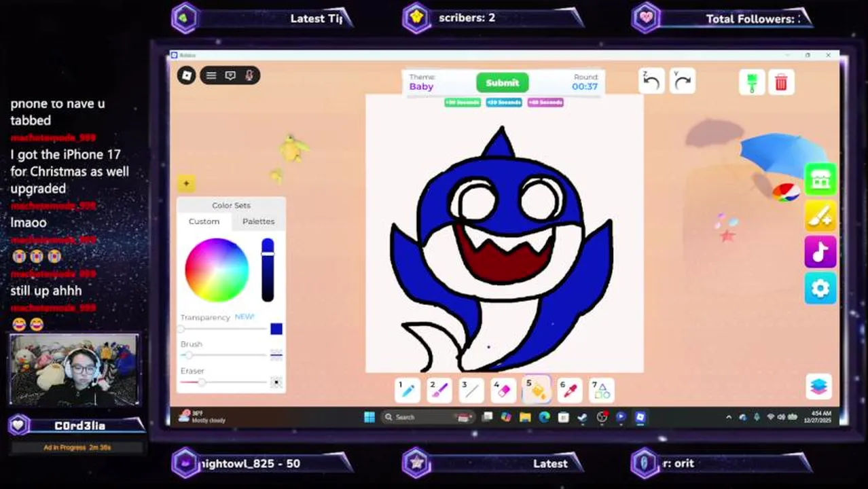Screen dimensions: 868x489
Task: Select the eraser tool numbered 4
Action: 503,390
